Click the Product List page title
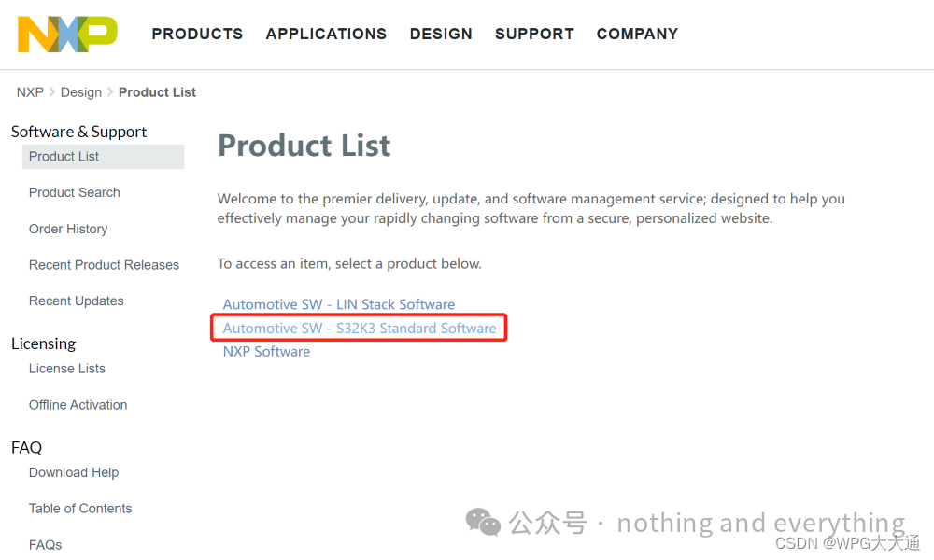 click(304, 146)
